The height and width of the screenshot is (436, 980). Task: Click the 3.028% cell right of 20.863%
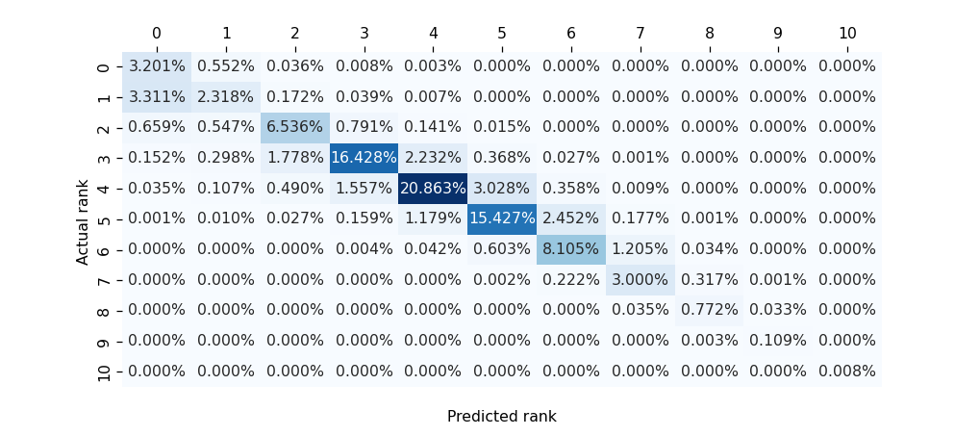[x=502, y=189]
